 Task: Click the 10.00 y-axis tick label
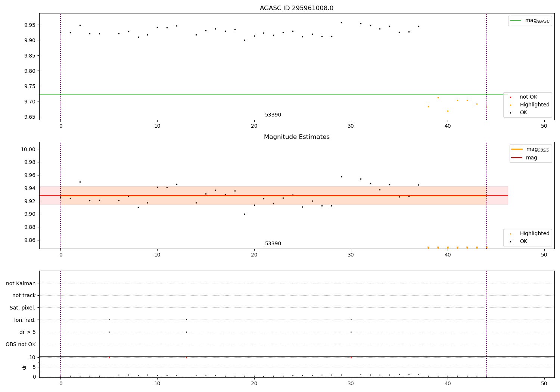point(28,149)
